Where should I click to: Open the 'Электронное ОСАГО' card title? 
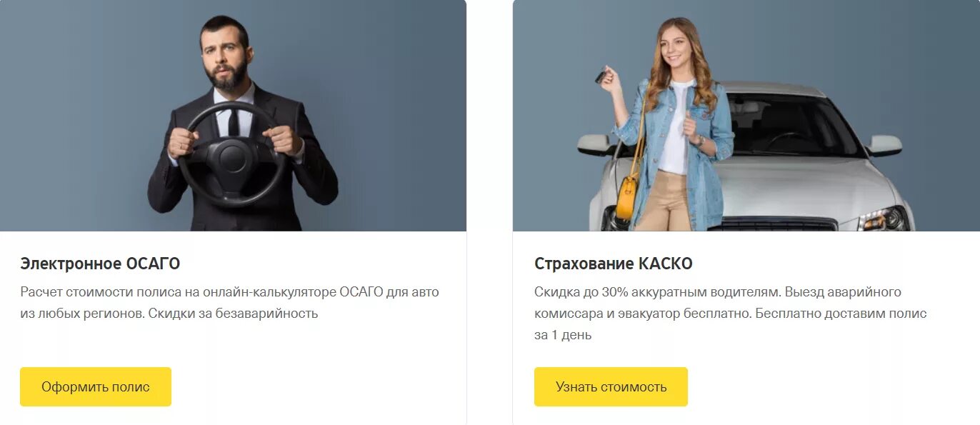click(100, 264)
